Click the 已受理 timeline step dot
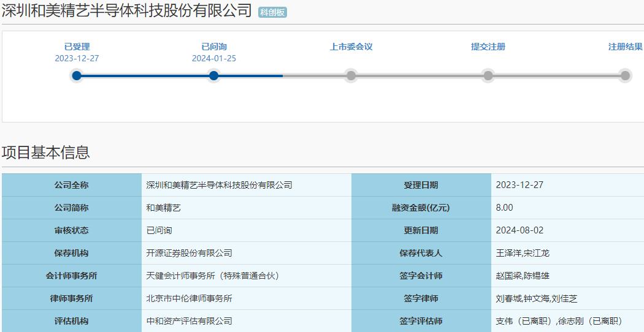Screen dimensions: 644x332 pos(77,76)
